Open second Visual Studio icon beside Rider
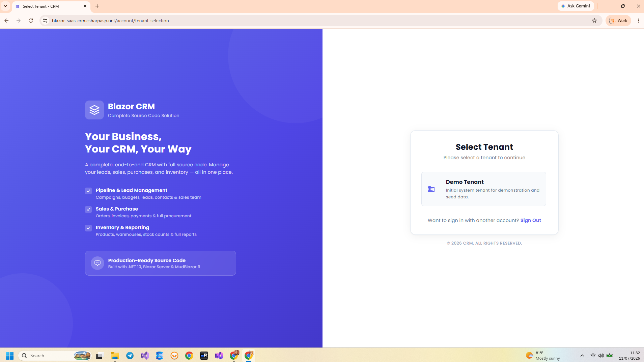Viewport: 644px width, 362px height. pyautogui.click(x=219, y=356)
